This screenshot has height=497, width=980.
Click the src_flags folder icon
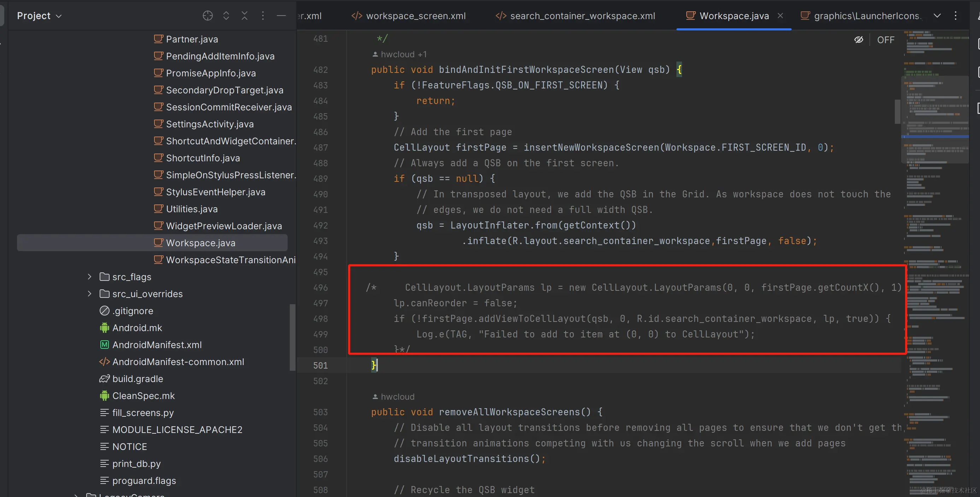[x=104, y=277]
